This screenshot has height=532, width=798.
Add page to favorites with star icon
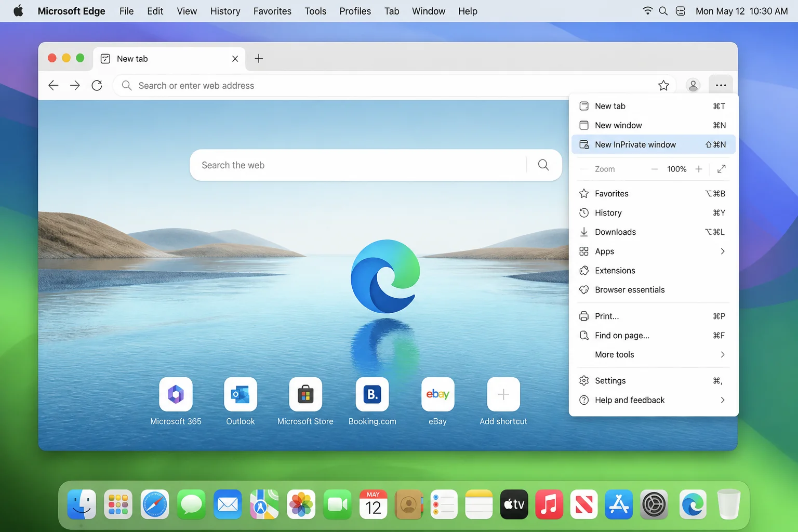(663, 85)
